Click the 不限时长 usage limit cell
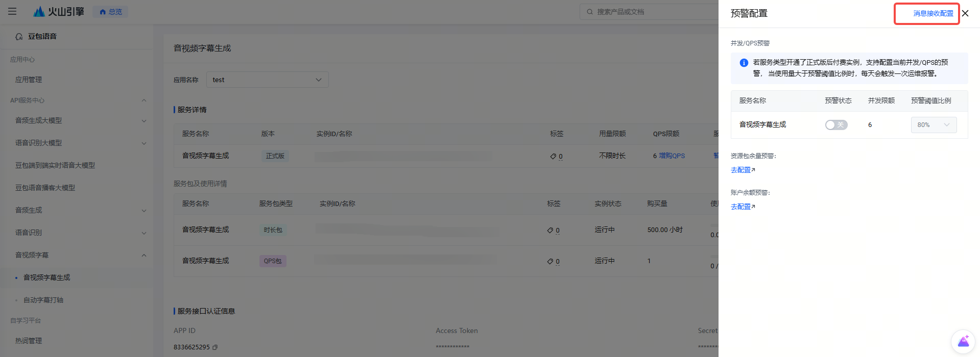The height and width of the screenshot is (357, 980). 612,156
